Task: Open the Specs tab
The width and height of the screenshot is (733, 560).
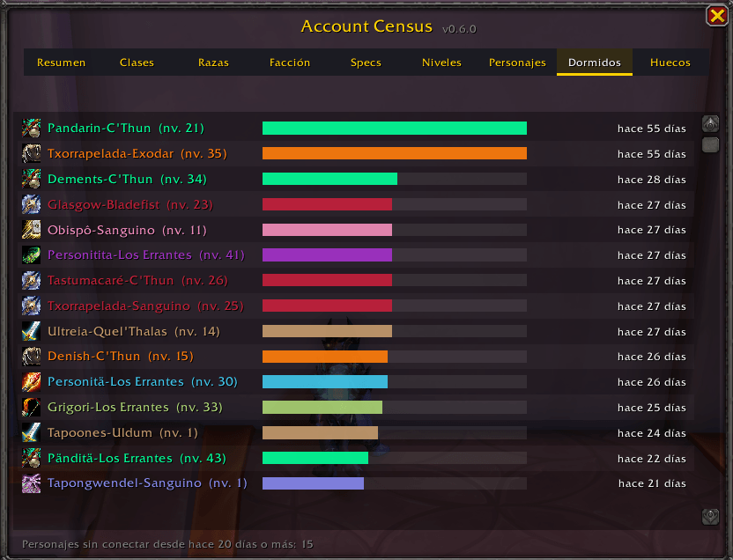Action: point(366,63)
